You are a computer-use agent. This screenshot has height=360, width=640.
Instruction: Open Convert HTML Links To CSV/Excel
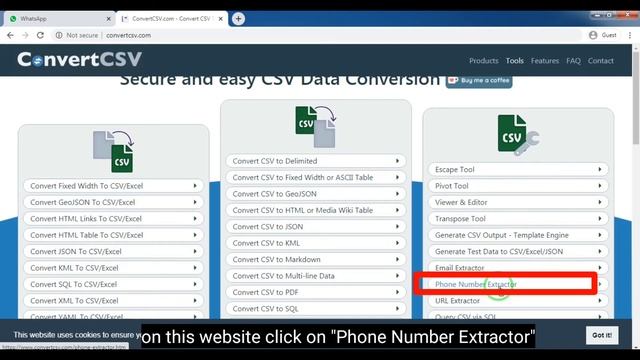113,219
